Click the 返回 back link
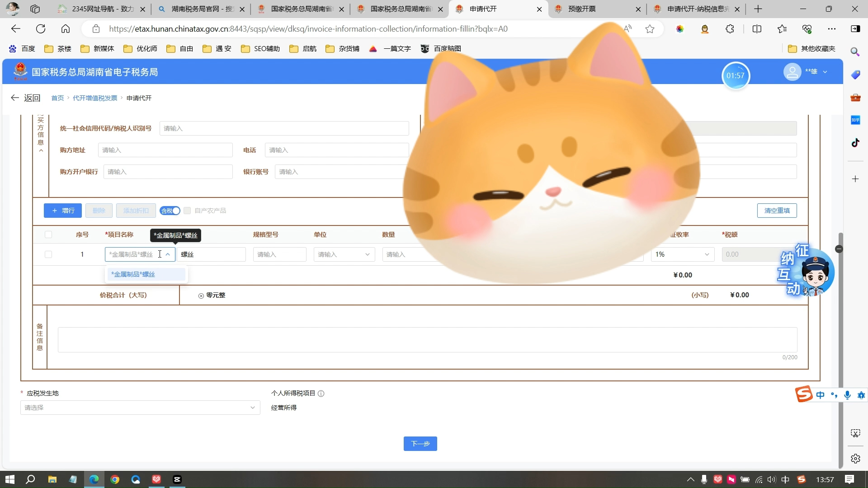 (x=26, y=98)
